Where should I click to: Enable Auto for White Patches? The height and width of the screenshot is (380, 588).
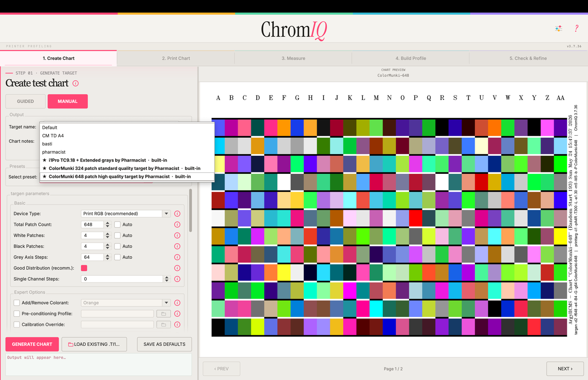(x=118, y=236)
